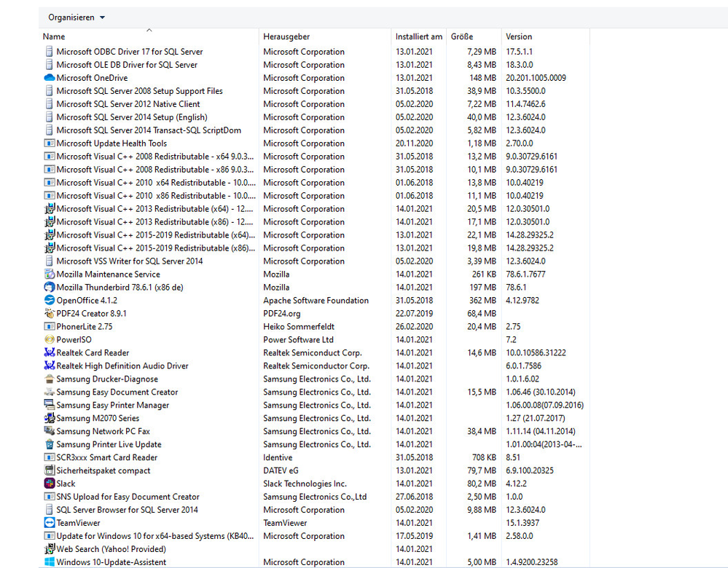Click the Samsung Network PC Fax icon
This screenshot has height=568, width=728.
click(50, 431)
